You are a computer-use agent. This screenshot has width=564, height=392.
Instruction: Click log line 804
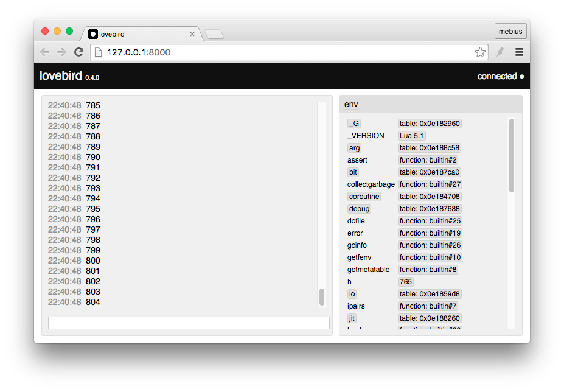pyautogui.click(x=74, y=302)
